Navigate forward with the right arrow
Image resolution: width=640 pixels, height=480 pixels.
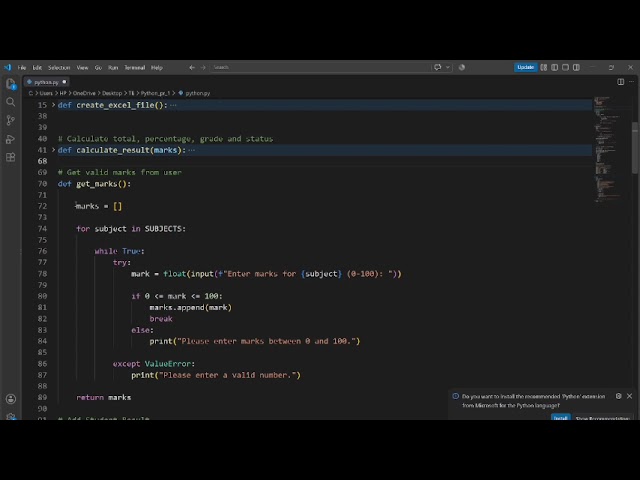(x=203, y=67)
